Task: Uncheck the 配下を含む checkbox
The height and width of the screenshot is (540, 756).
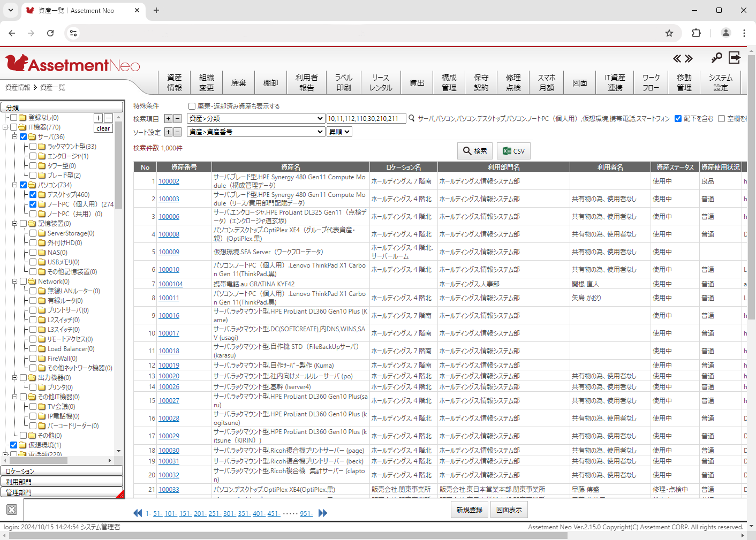Action: (x=678, y=118)
